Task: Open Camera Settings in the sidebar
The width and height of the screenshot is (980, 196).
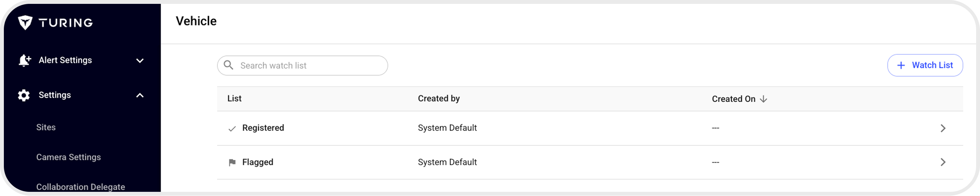Action: tap(68, 157)
